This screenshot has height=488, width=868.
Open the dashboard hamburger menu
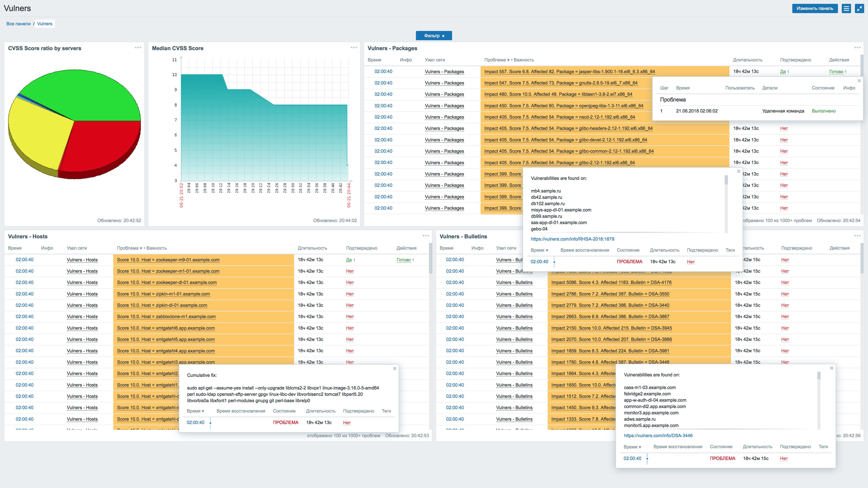(x=846, y=8)
